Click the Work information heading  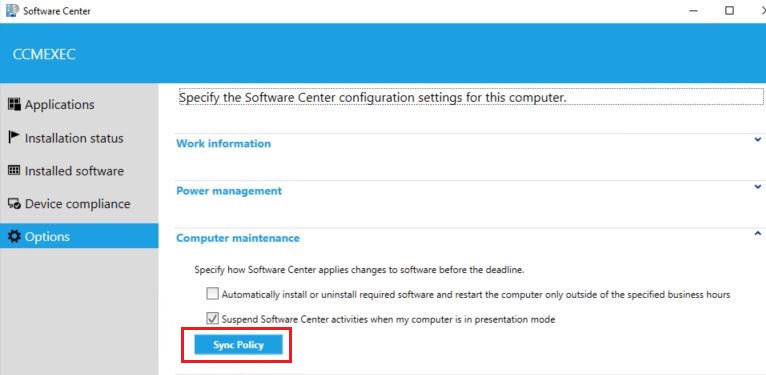(223, 144)
